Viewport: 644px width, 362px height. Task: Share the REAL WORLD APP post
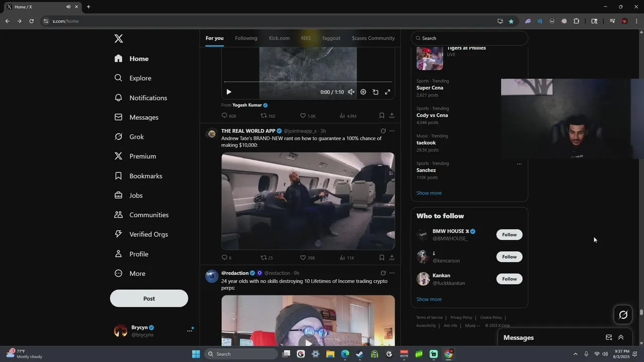click(391, 257)
